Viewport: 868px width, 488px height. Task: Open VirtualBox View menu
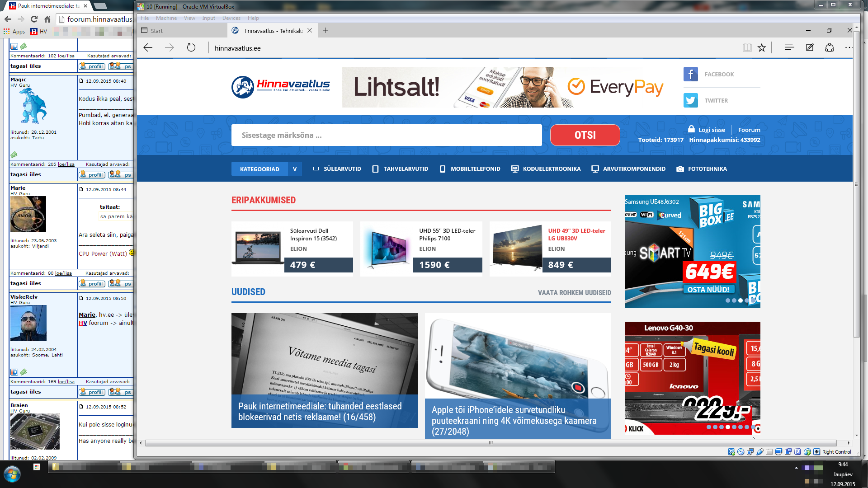[189, 18]
